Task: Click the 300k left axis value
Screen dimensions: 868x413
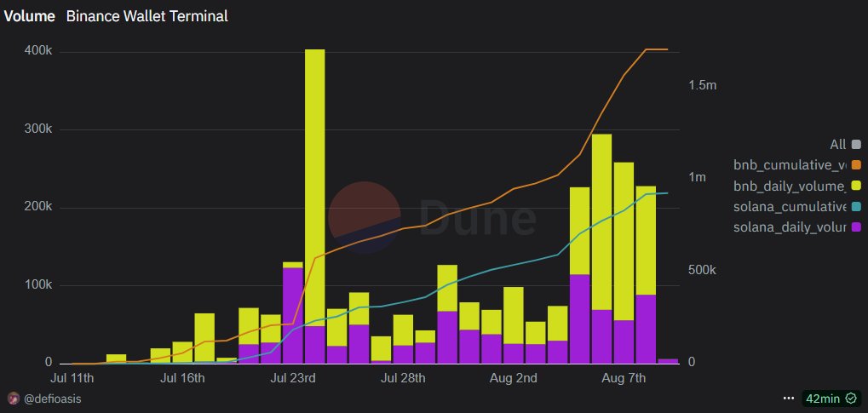Action: point(37,129)
